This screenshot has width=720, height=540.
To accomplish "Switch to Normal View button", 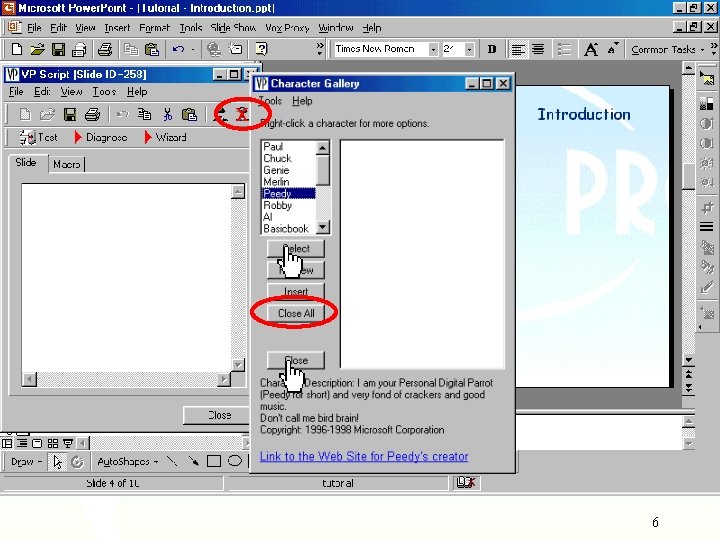I will [x=7, y=444].
